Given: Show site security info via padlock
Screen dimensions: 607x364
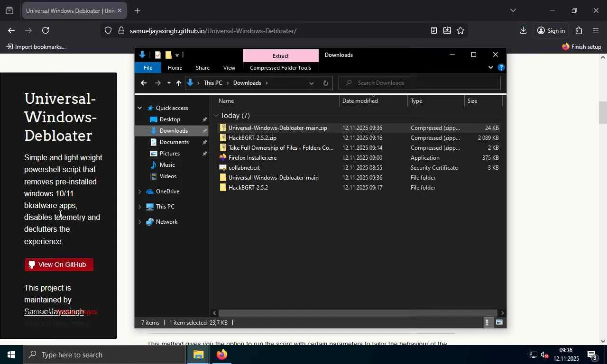Looking at the screenshot, I should pos(121,31).
